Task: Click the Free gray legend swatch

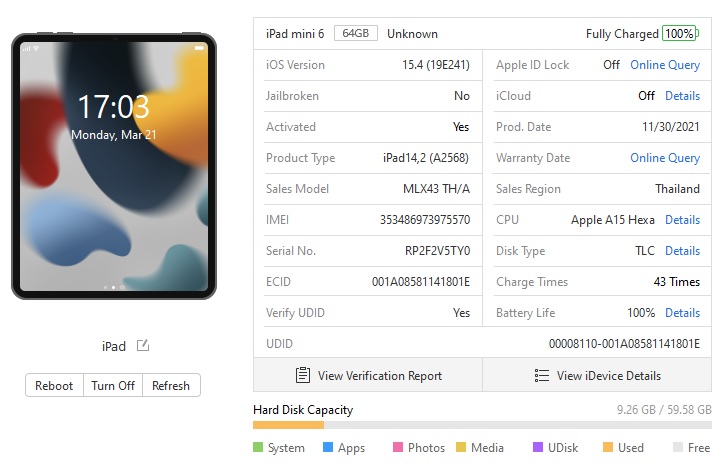Action: tap(678, 447)
